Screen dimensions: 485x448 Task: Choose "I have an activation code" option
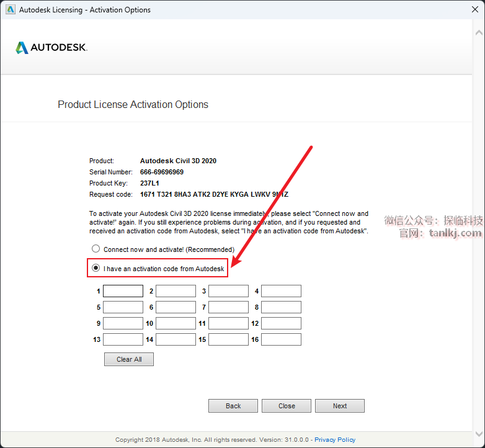point(96,269)
